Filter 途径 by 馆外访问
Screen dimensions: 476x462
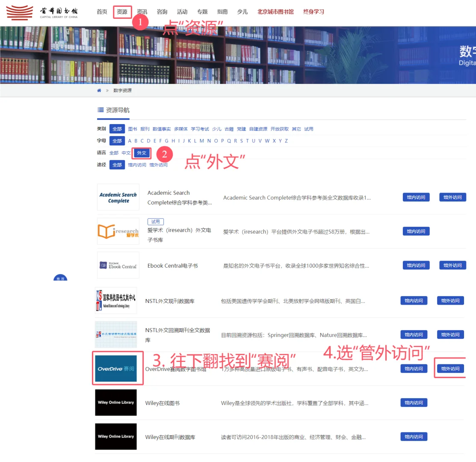coord(159,165)
